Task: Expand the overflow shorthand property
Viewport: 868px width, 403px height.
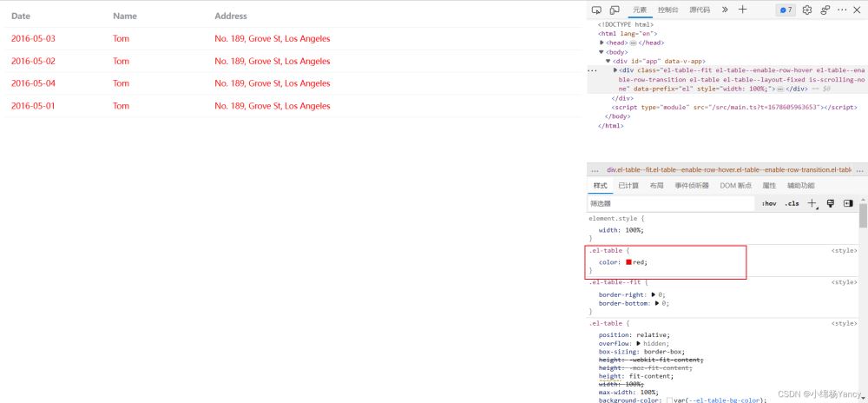Action: (638, 343)
